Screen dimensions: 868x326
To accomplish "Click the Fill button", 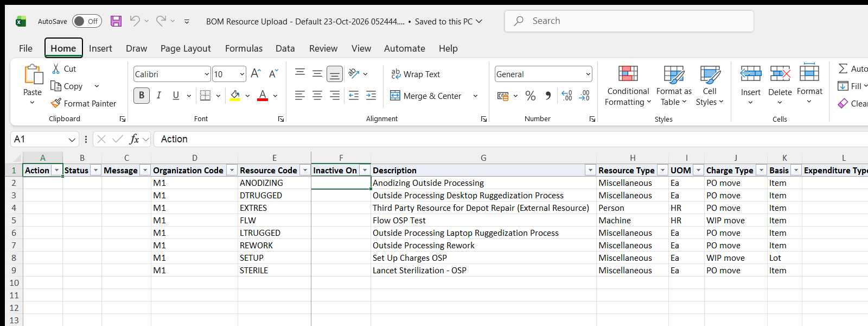I will pos(852,86).
